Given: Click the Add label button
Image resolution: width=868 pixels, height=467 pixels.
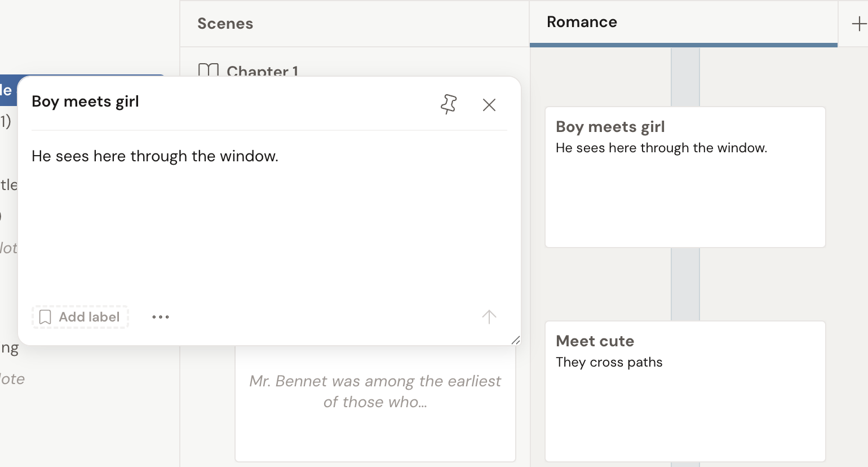Looking at the screenshot, I should tap(80, 317).
